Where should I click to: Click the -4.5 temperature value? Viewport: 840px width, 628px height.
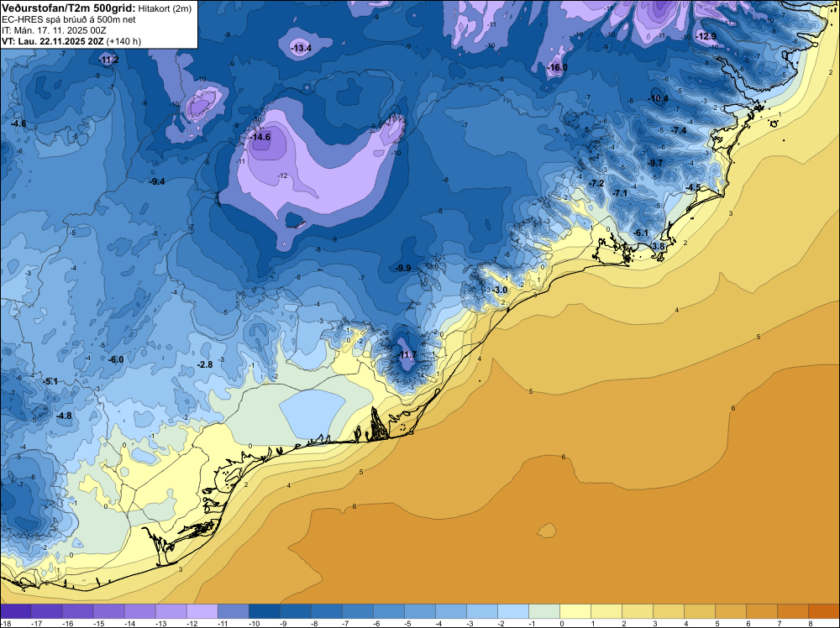693,187
